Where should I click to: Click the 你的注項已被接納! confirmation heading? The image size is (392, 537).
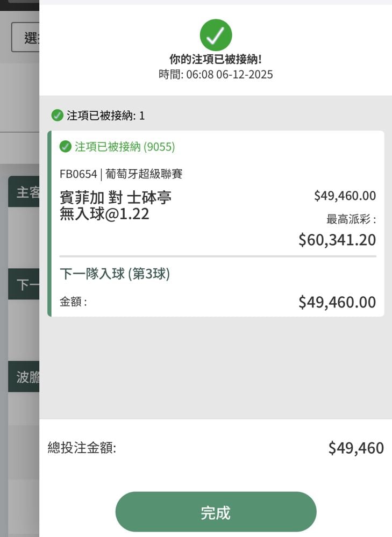216,60
